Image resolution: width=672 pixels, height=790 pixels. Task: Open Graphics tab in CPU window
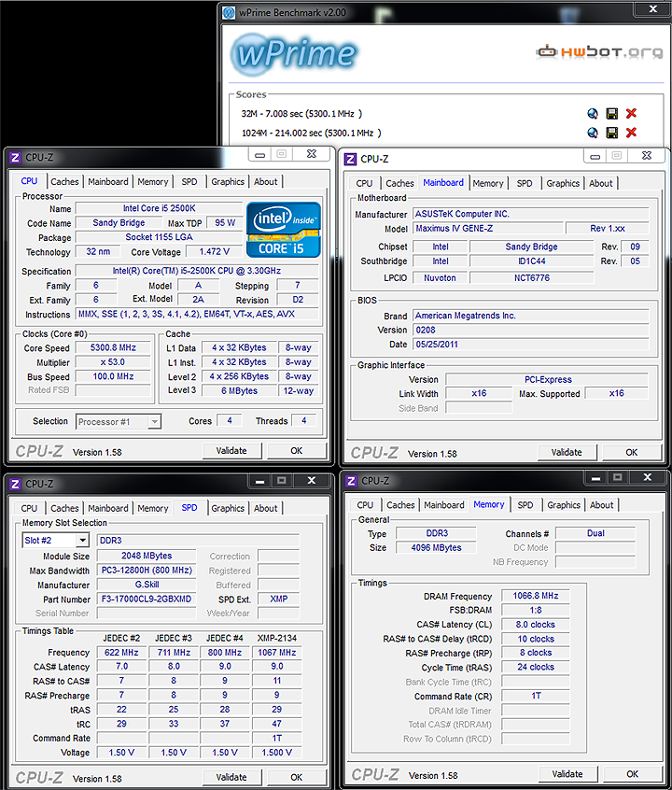click(x=228, y=182)
